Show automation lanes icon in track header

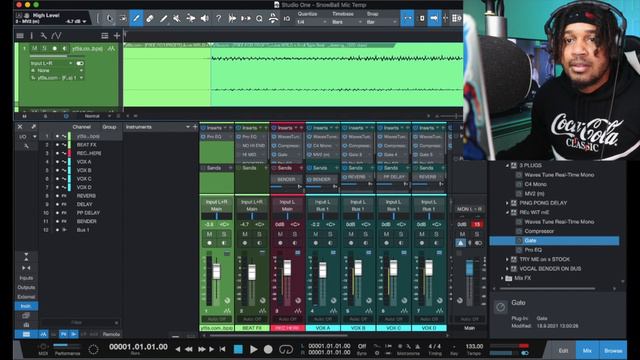point(56,36)
